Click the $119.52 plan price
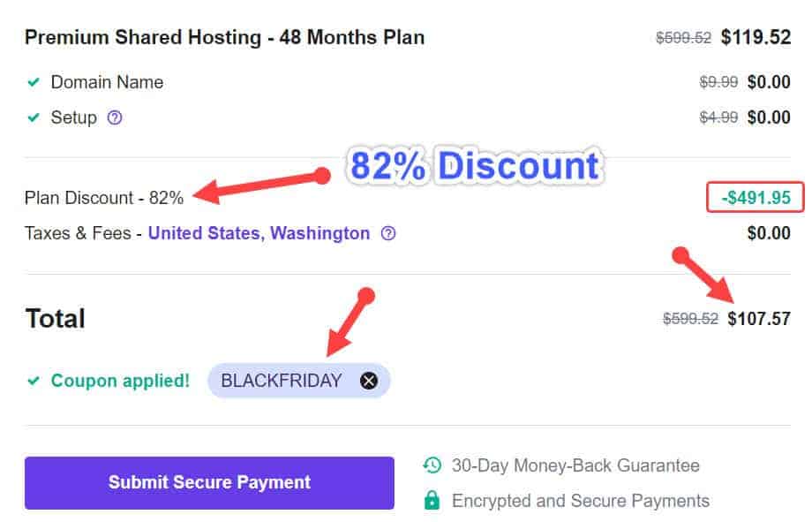Image resolution: width=812 pixels, height=522 pixels. point(756,37)
